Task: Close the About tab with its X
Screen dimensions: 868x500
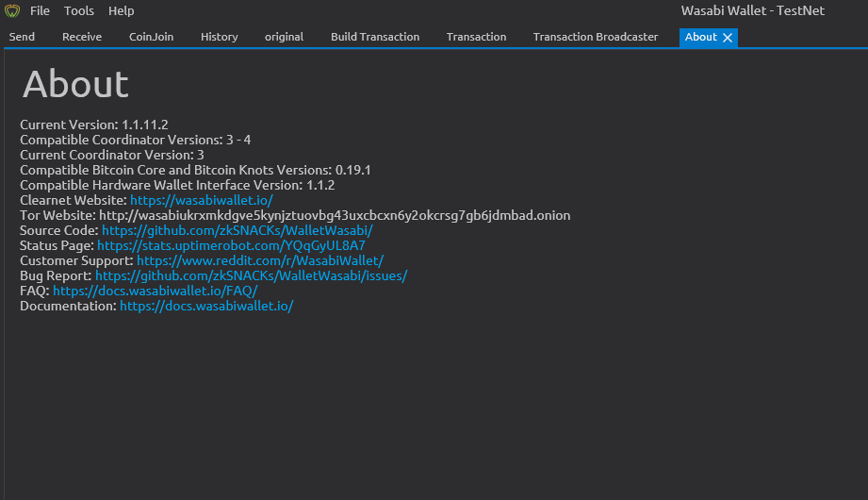Action: point(728,37)
